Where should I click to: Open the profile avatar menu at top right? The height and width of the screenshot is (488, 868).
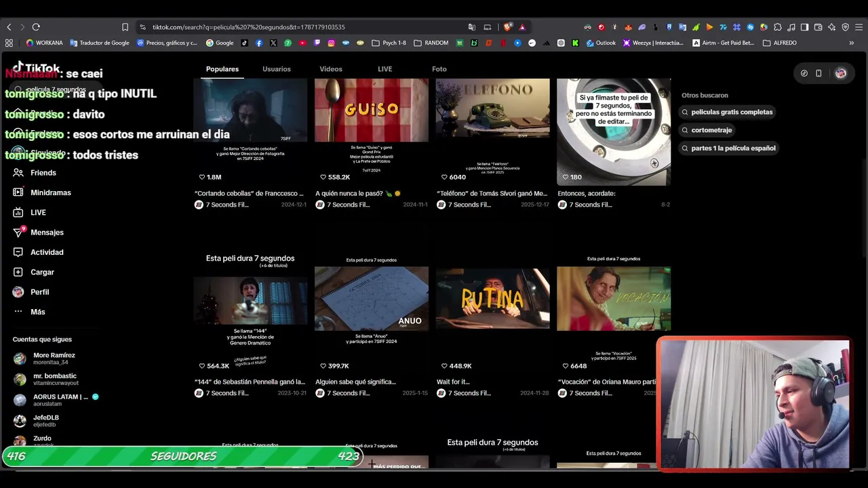pos(841,73)
